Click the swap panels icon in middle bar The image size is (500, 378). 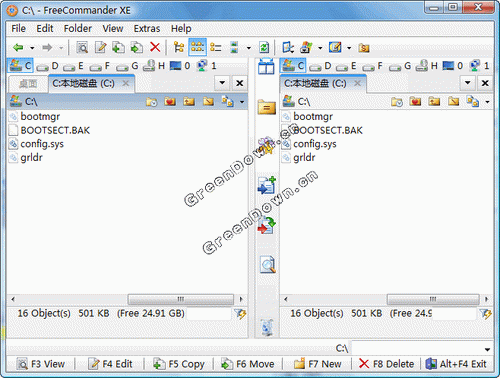(x=266, y=66)
